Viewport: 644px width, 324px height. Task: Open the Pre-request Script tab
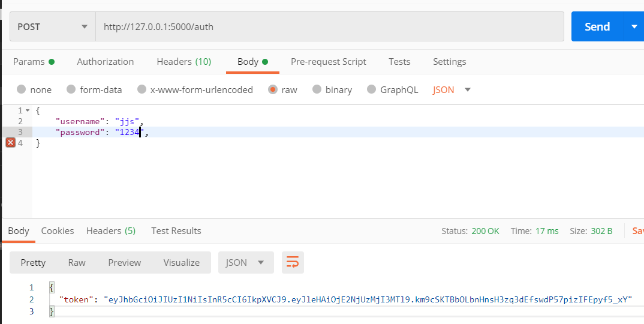[x=328, y=62]
